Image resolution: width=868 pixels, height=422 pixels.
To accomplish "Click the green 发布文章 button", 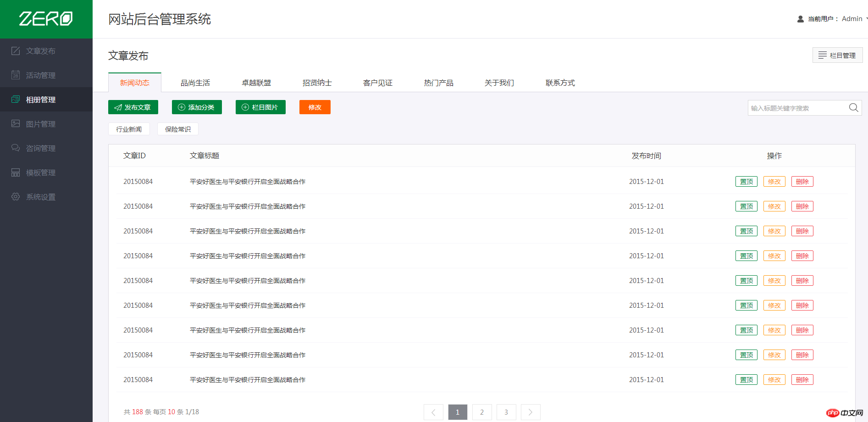I will pyautogui.click(x=133, y=107).
